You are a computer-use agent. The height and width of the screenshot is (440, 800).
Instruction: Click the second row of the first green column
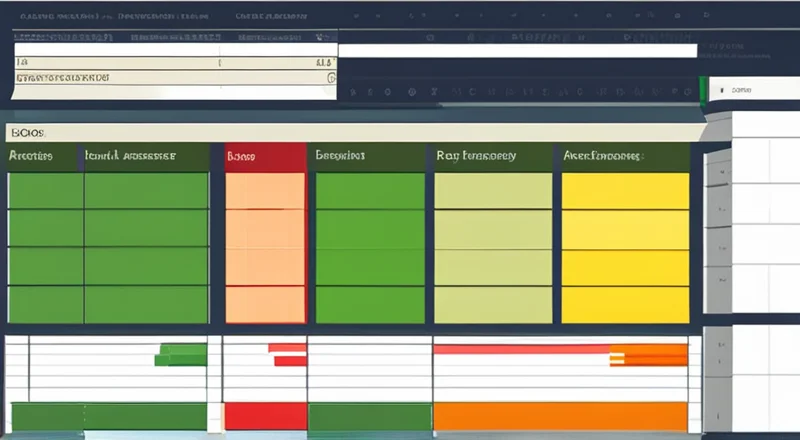pyautogui.click(x=45, y=228)
